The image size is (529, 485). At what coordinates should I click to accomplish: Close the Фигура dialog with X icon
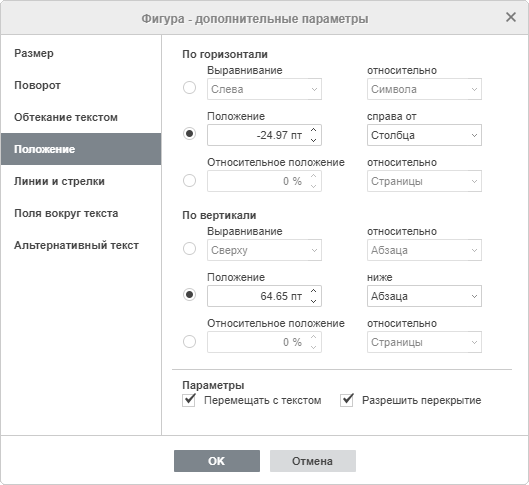pyautogui.click(x=511, y=17)
